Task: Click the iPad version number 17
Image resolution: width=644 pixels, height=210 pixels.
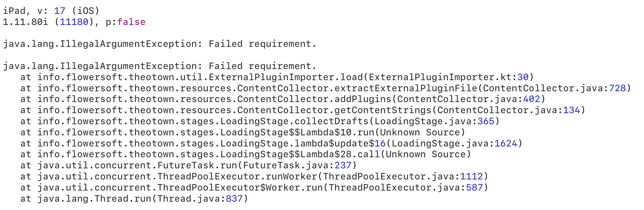Action: coord(60,11)
